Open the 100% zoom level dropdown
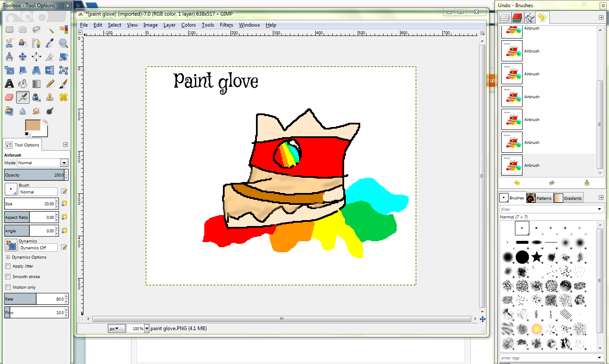Image resolution: width=609 pixels, height=364 pixels. [x=147, y=328]
